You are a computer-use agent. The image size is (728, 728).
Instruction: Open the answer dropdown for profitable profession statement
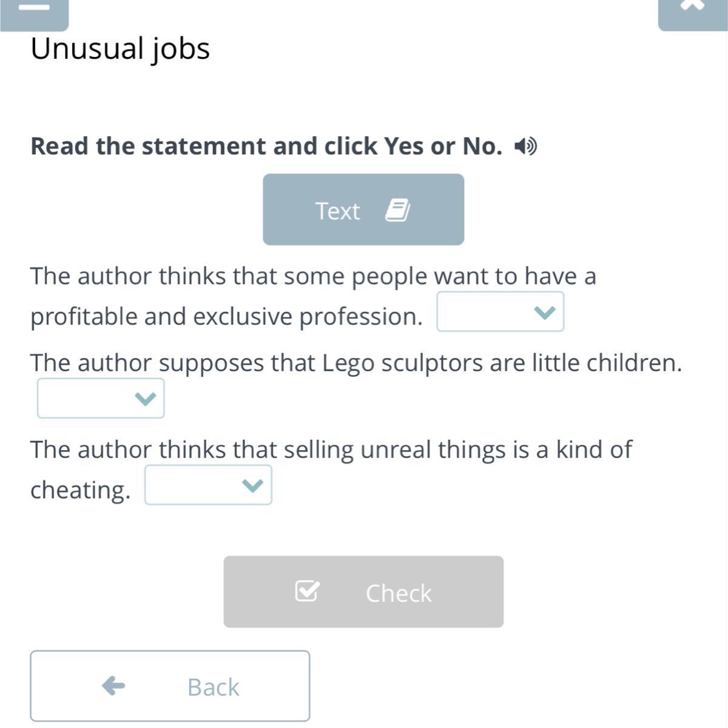500,312
